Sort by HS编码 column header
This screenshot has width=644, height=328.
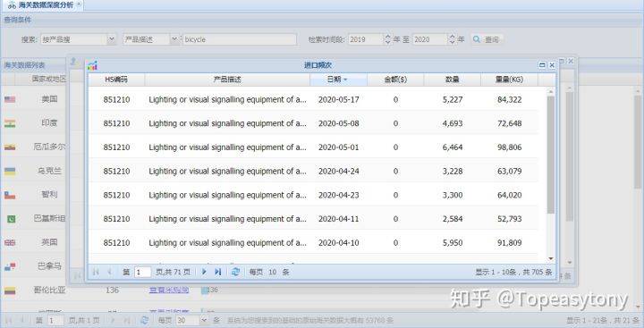coord(116,80)
